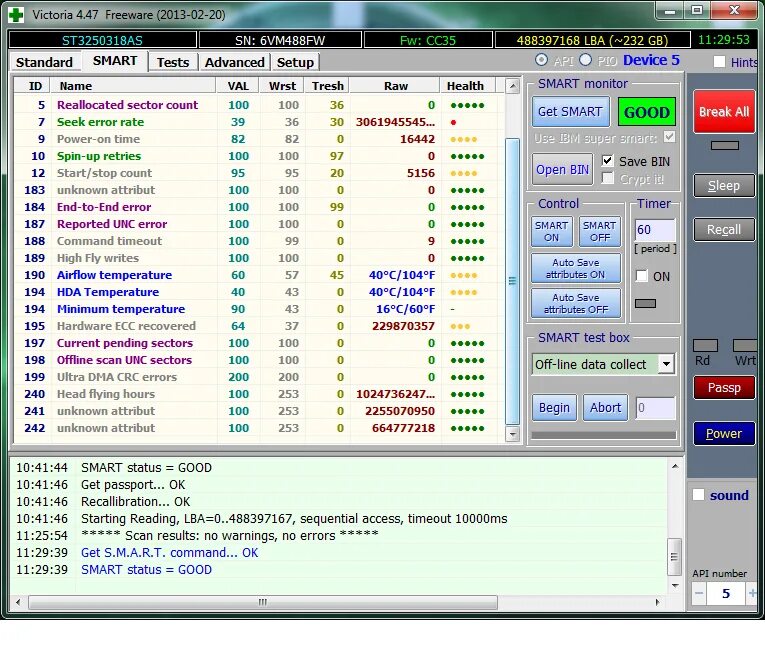Select the Hardware ECC recovered row
The height and width of the screenshot is (648, 765).
(x=259, y=326)
